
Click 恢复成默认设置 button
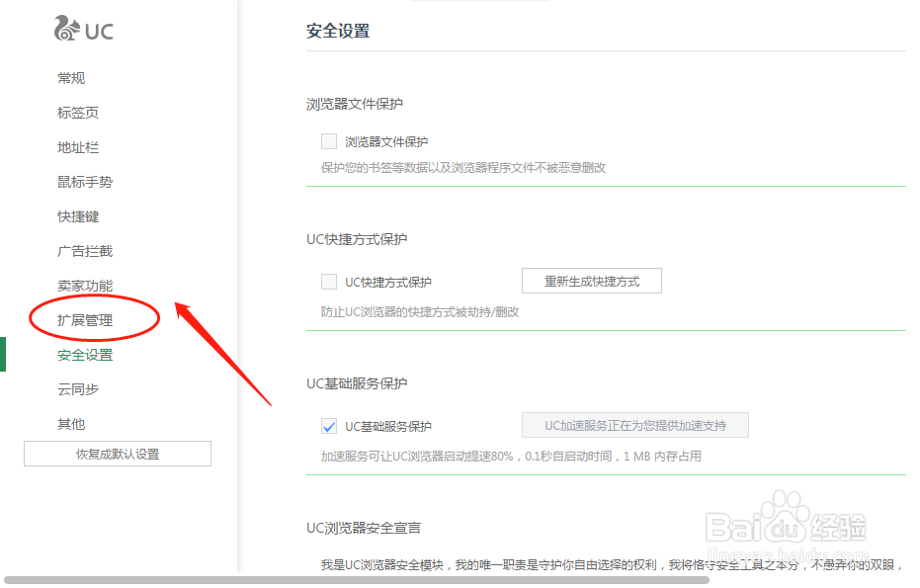[x=118, y=454]
